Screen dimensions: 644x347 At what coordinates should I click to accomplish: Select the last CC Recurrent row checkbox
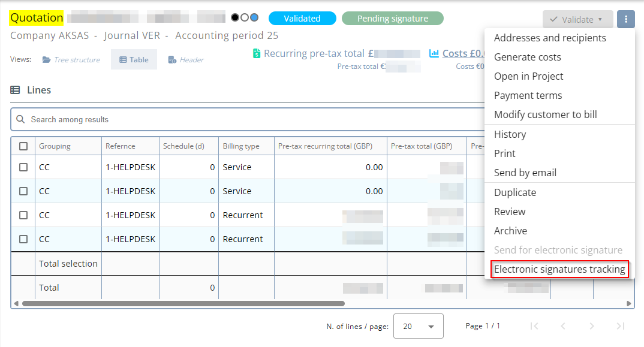click(23, 239)
